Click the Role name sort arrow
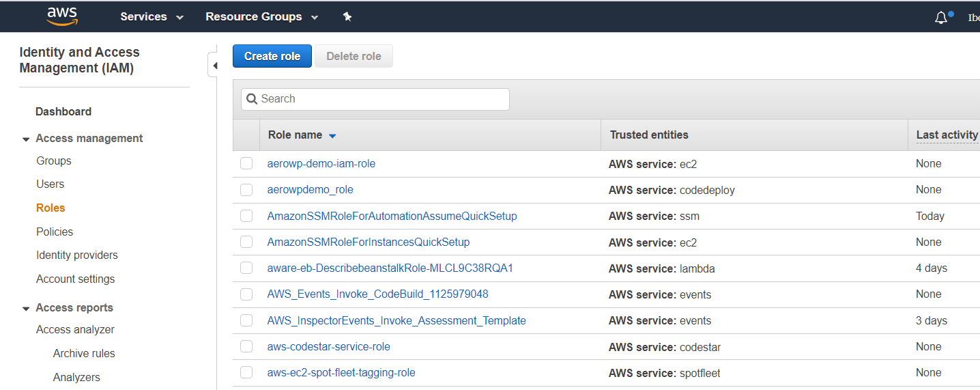This screenshot has width=980, height=390. click(x=332, y=136)
